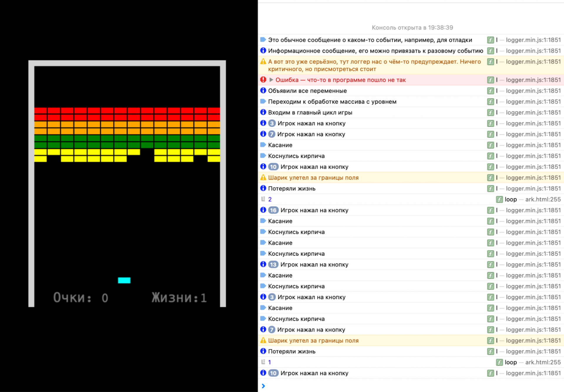
Task: Click the info icon beside «Объявили все переменные»
Action: 263,90
